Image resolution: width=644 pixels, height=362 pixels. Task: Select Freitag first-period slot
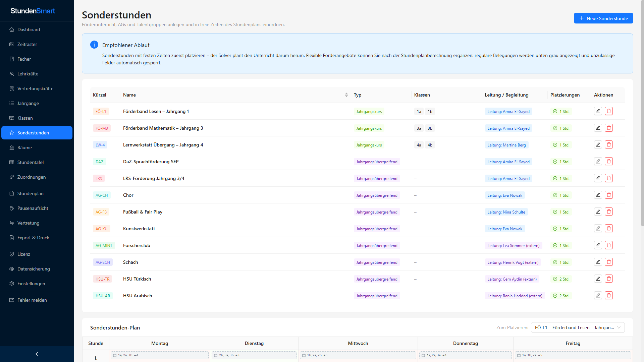point(573,355)
